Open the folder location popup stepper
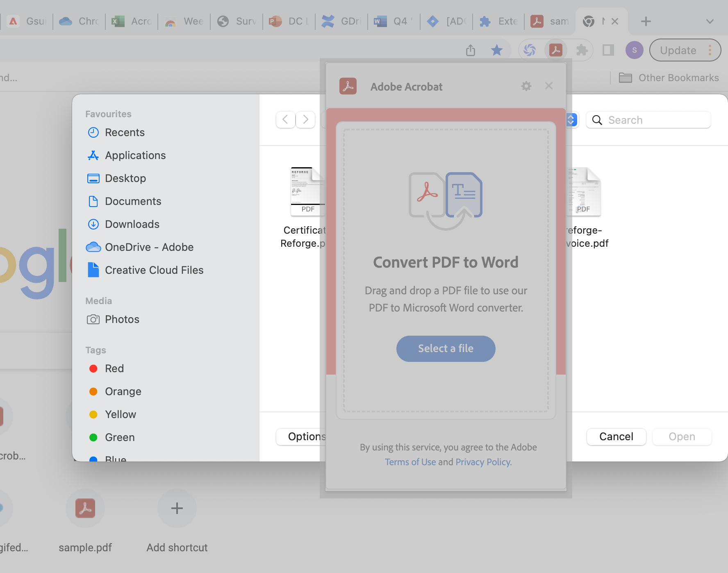 pos(571,120)
